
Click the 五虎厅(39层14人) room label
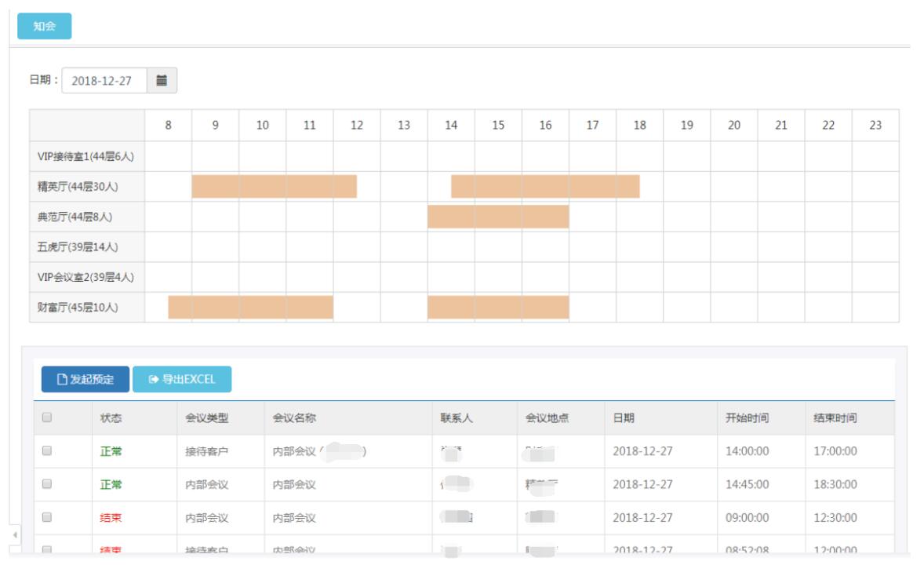(x=78, y=247)
